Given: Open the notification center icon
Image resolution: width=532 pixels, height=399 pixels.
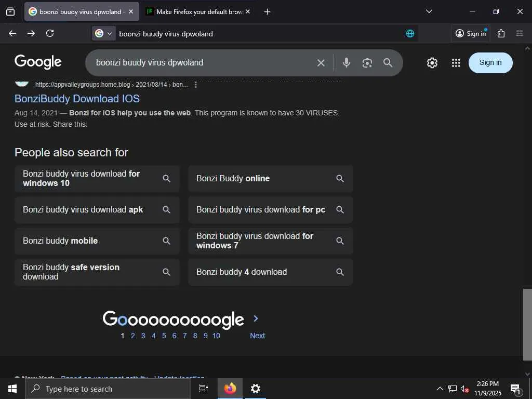Looking at the screenshot, I should 515,389.
